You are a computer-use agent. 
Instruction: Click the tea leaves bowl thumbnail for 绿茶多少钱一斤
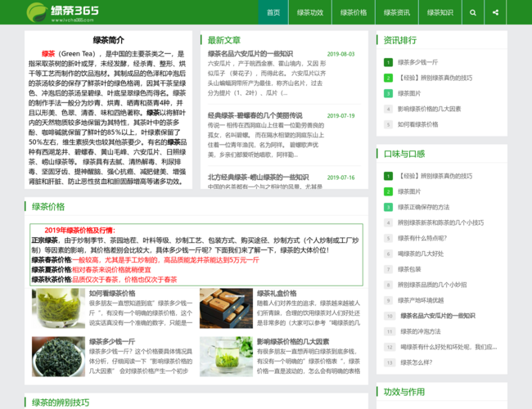pyautogui.click(x=58, y=357)
